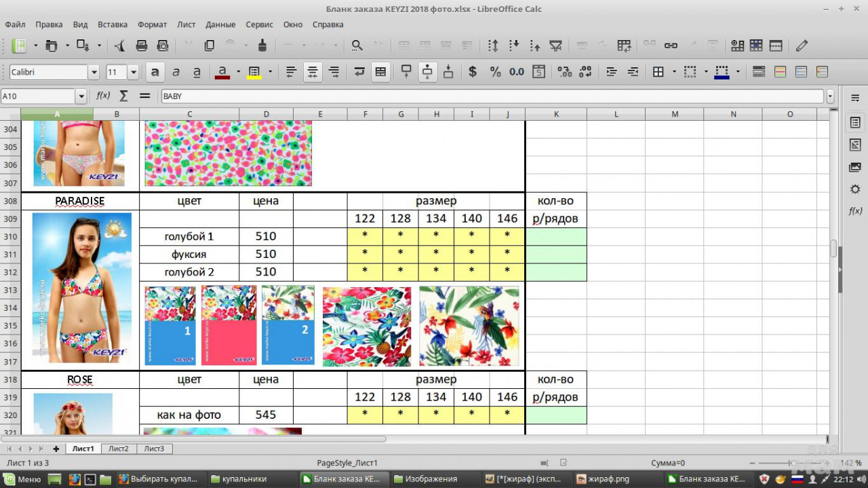Screen dimensions: 868x488
Task: Toggle wrap text button
Action: pyautogui.click(x=359, y=72)
